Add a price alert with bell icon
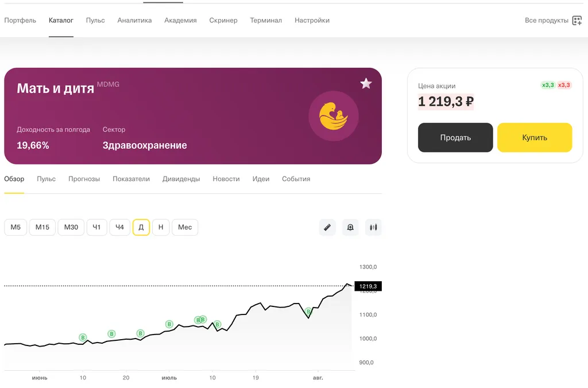The height and width of the screenshot is (388, 588). coord(350,228)
